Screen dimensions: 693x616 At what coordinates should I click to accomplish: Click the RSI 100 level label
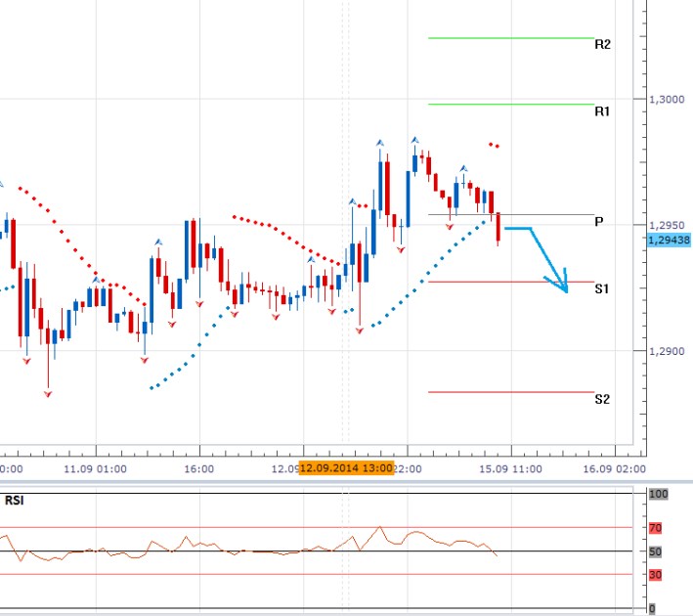pos(659,494)
